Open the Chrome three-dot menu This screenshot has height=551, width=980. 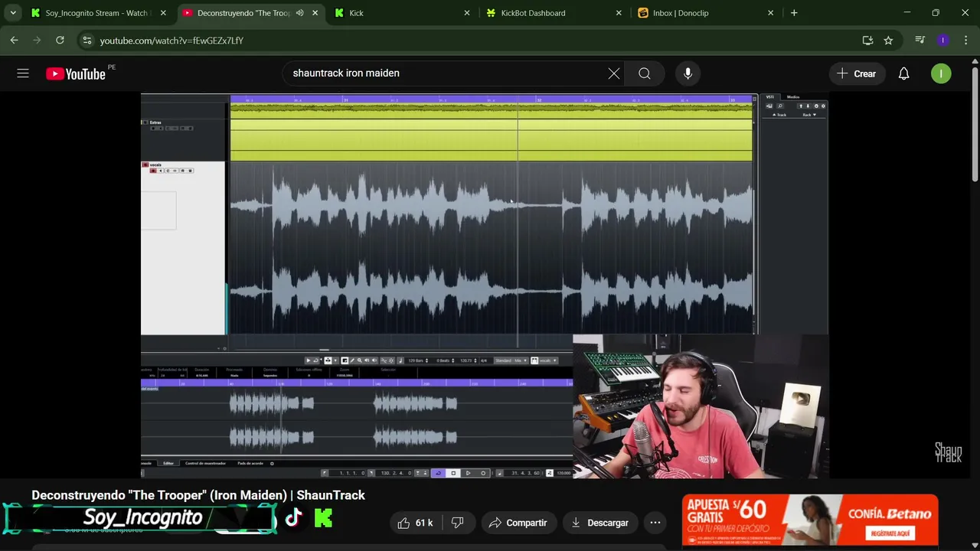[965, 40]
